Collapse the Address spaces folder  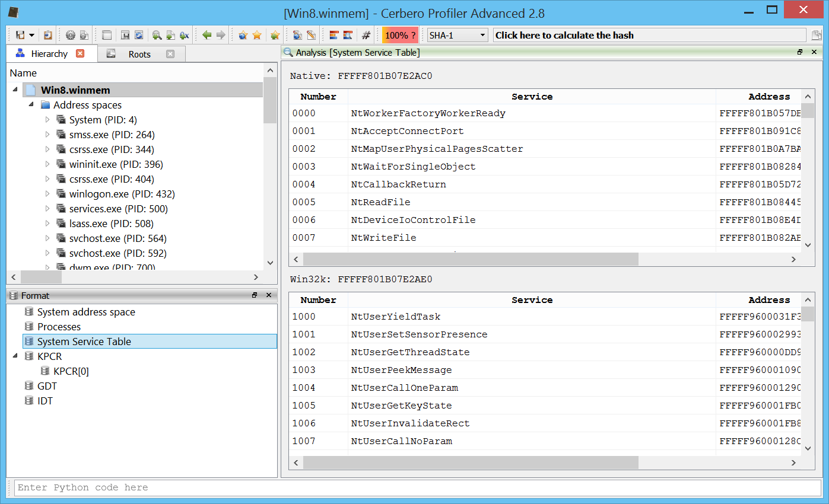click(31, 104)
